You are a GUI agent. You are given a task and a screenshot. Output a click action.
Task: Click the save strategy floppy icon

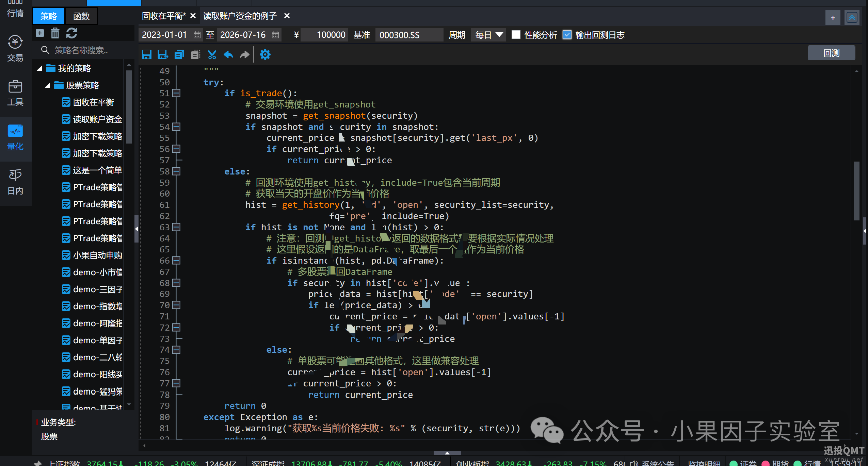(x=147, y=54)
